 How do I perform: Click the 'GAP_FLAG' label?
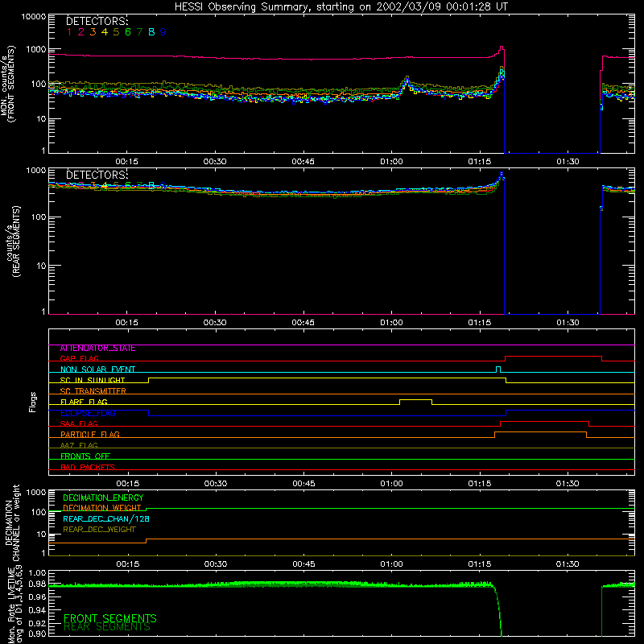click(x=79, y=358)
